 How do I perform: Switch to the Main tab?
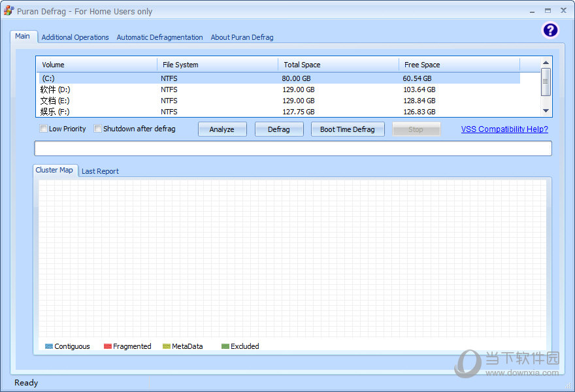(23, 37)
